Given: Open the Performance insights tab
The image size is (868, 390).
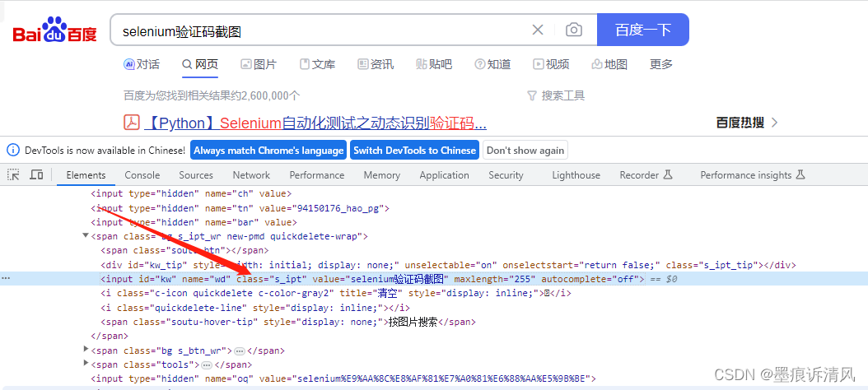Looking at the screenshot, I should [753, 174].
